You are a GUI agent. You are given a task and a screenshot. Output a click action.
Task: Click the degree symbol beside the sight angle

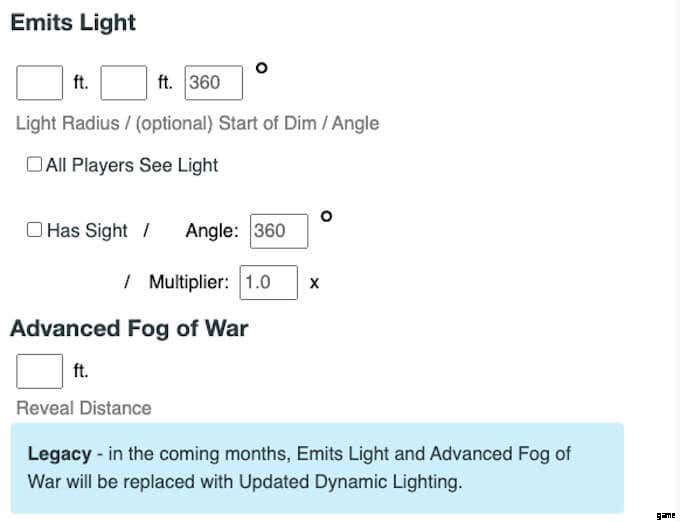pos(327,216)
